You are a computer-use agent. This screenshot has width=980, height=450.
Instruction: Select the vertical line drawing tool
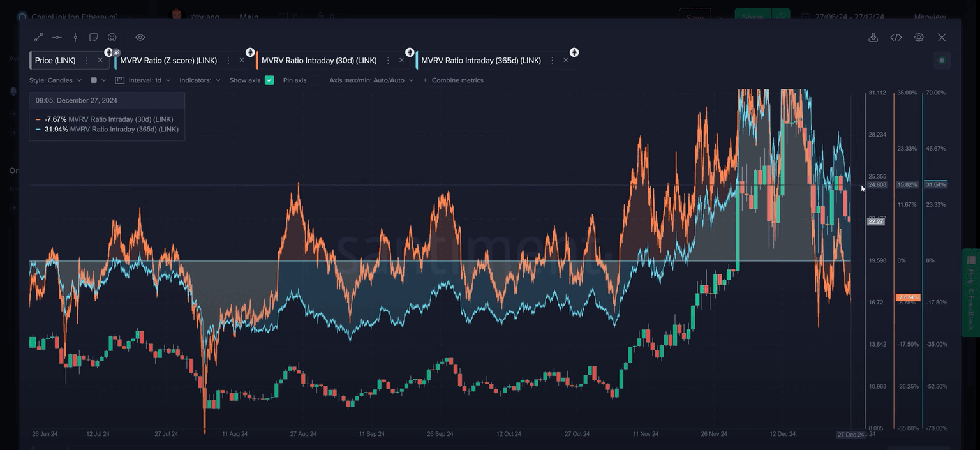coord(75,38)
